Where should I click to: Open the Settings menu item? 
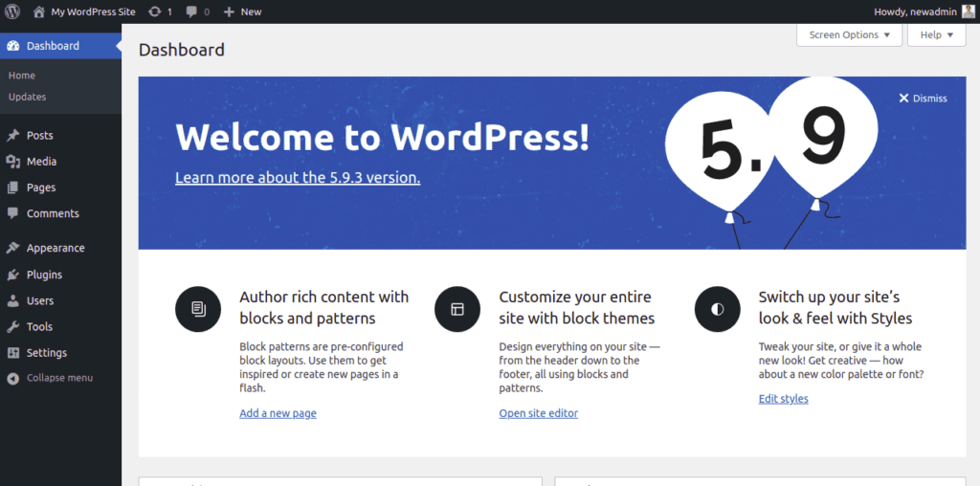pyautogui.click(x=46, y=353)
